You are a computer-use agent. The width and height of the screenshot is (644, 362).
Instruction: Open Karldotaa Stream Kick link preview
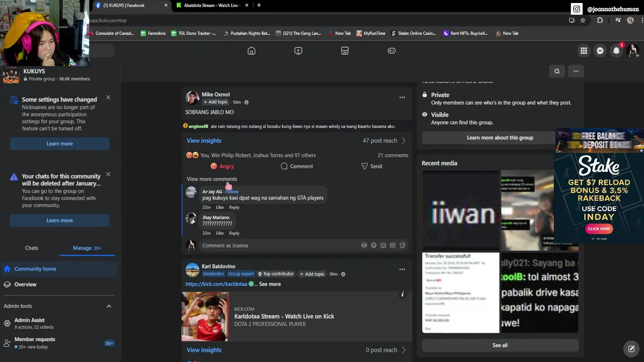(x=297, y=316)
